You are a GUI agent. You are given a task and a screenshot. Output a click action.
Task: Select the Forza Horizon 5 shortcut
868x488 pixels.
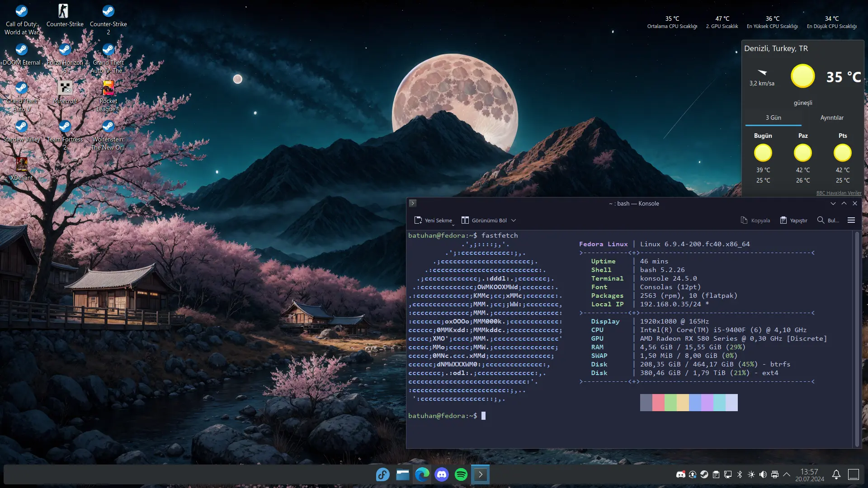[x=65, y=58]
